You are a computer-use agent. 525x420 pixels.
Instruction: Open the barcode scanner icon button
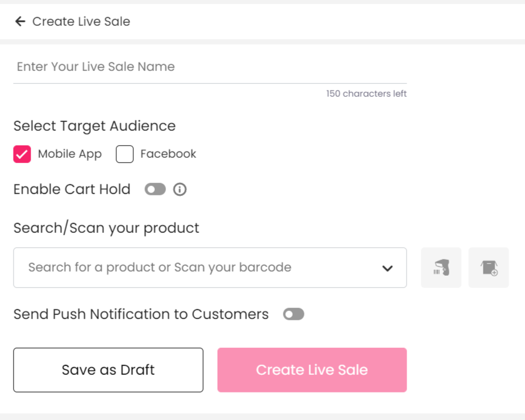[441, 267]
